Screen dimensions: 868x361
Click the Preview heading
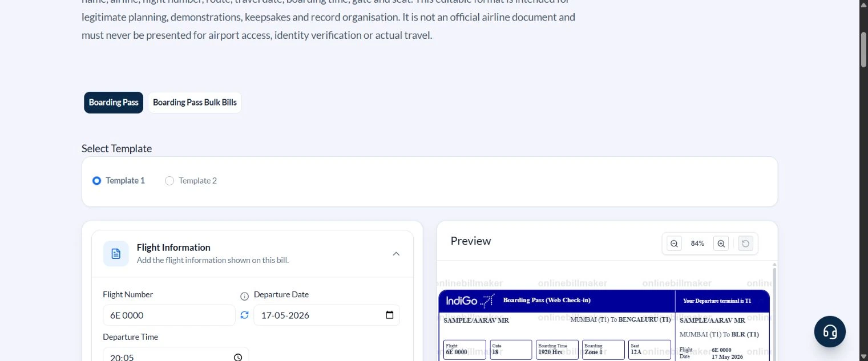(471, 241)
